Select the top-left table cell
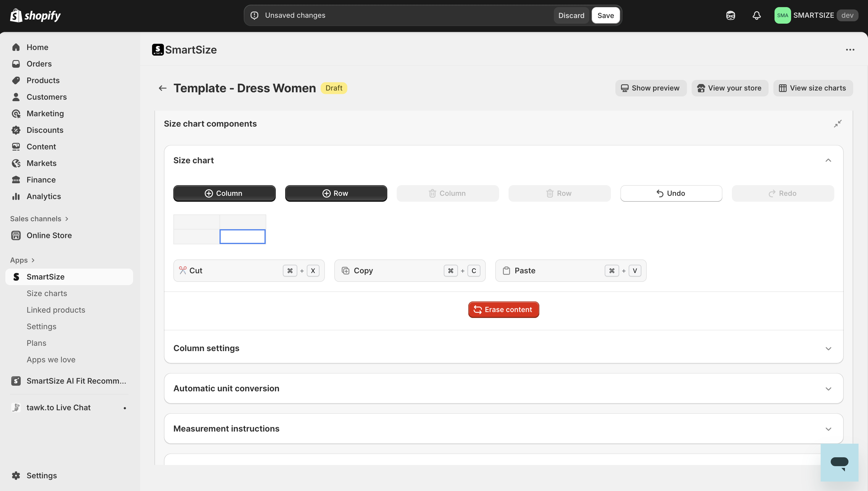This screenshot has width=868, height=491. (196, 222)
